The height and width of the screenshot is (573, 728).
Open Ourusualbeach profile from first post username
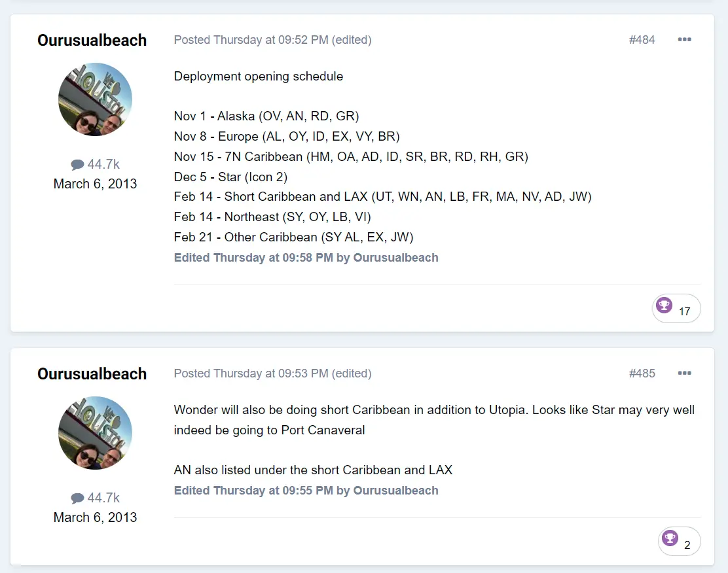(x=92, y=41)
